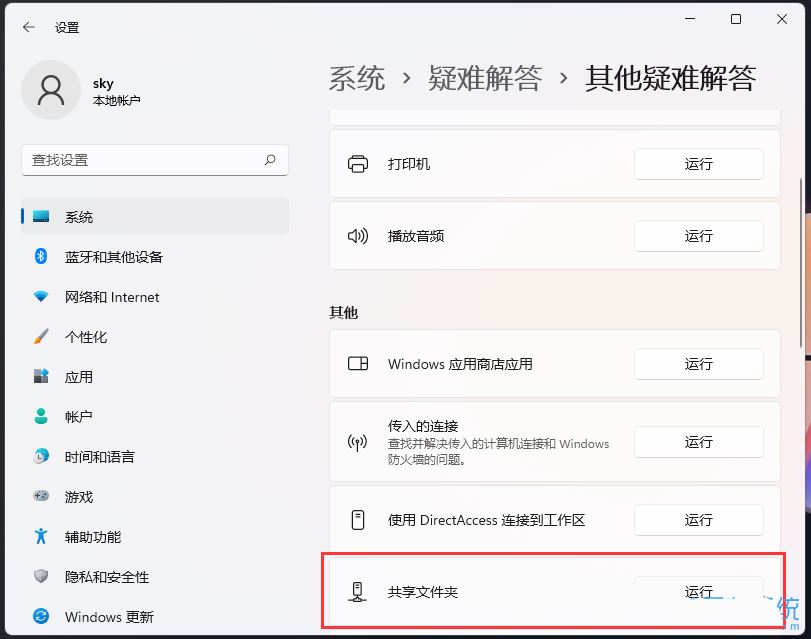Select 系统 in the sidebar
Image resolution: width=811 pixels, height=639 pixels.
79,217
